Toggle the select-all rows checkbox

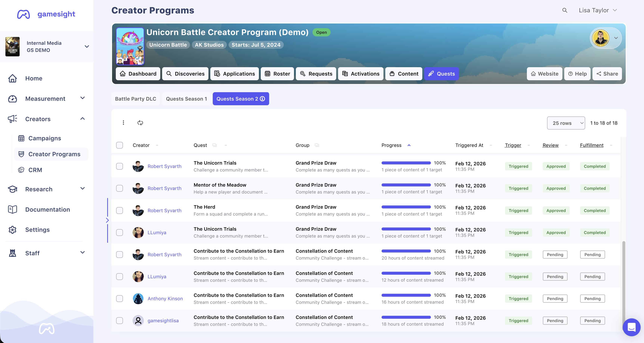(x=120, y=145)
